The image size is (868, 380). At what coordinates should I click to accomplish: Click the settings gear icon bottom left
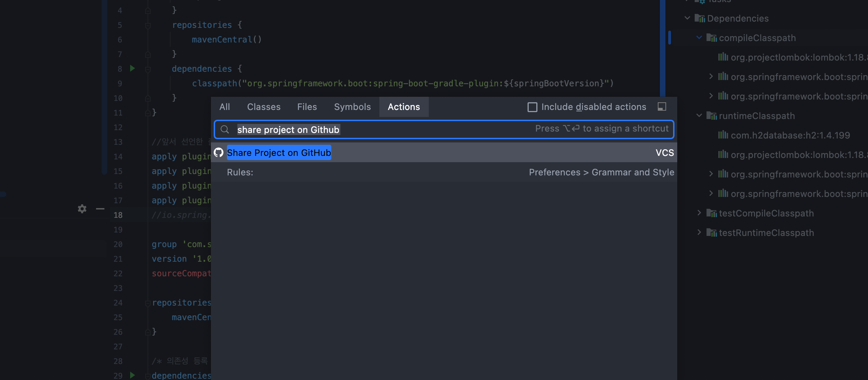(x=82, y=208)
